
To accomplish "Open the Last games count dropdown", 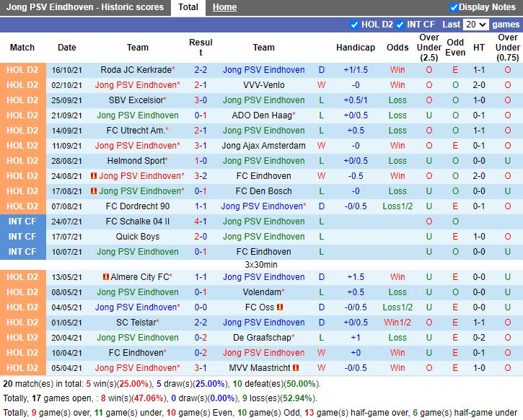I will pyautogui.click(x=476, y=25).
